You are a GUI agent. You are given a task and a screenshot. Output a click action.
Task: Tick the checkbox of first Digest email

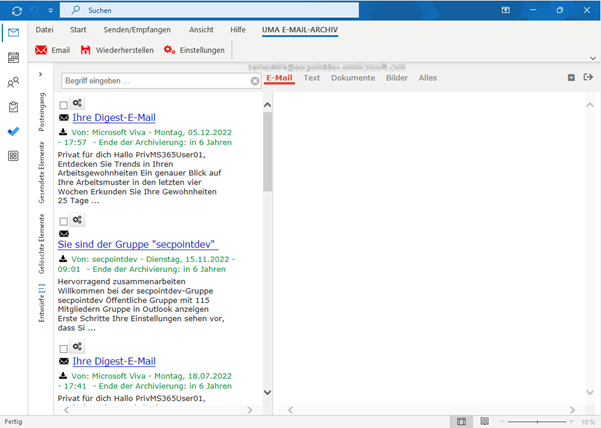(x=64, y=104)
